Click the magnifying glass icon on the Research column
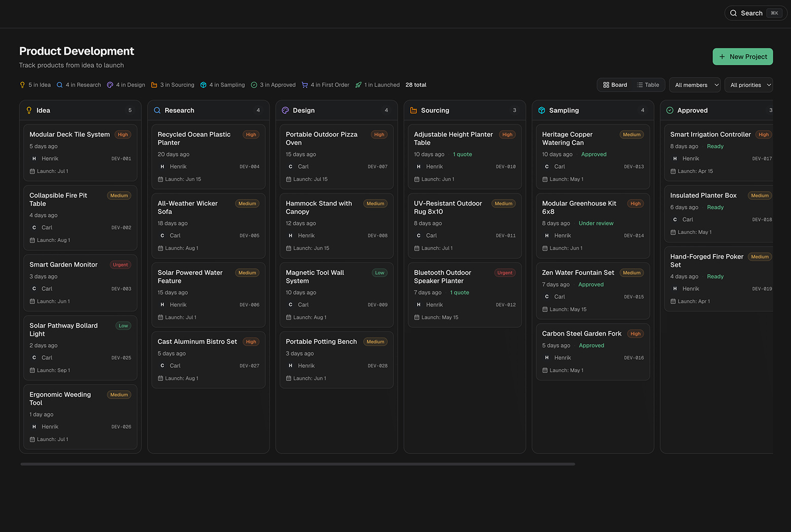The width and height of the screenshot is (791, 532). tap(157, 110)
